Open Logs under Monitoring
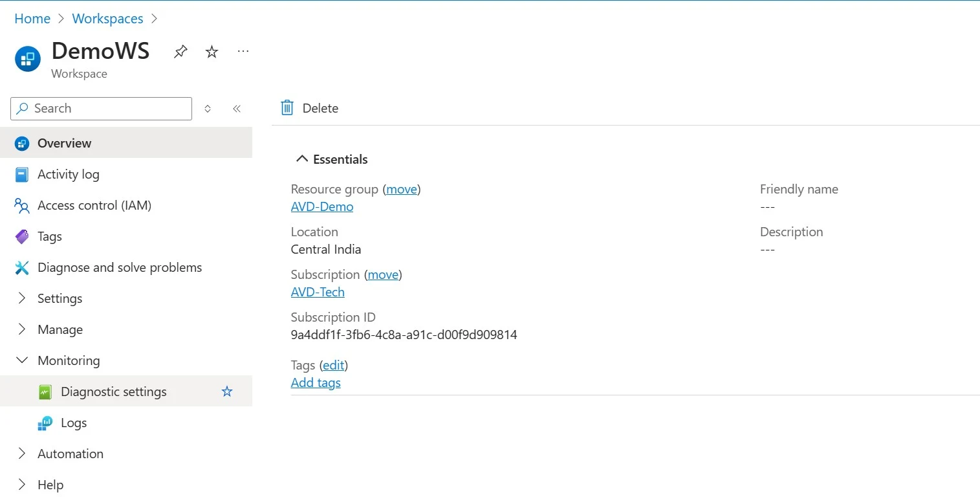The width and height of the screenshot is (980, 497). [126, 423]
